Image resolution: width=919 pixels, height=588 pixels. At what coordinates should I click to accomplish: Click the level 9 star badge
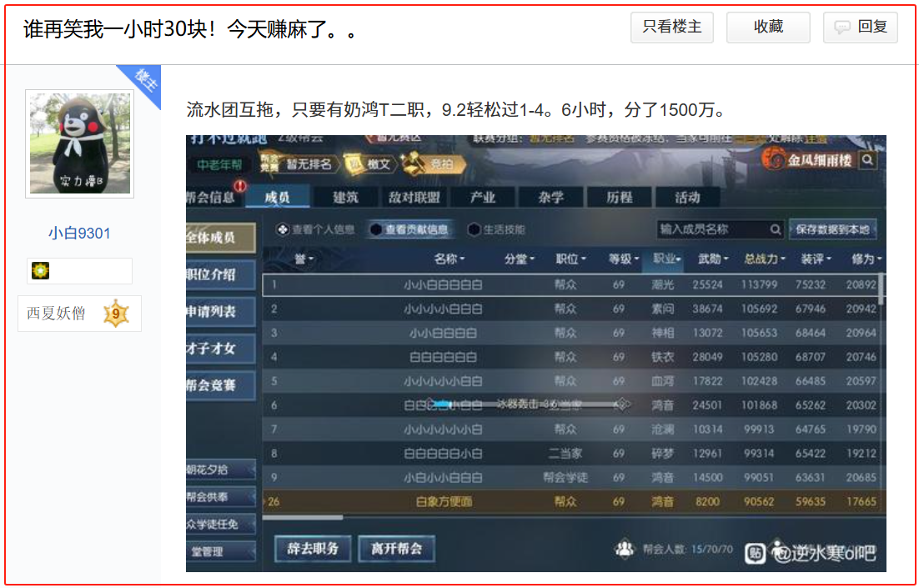click(116, 314)
